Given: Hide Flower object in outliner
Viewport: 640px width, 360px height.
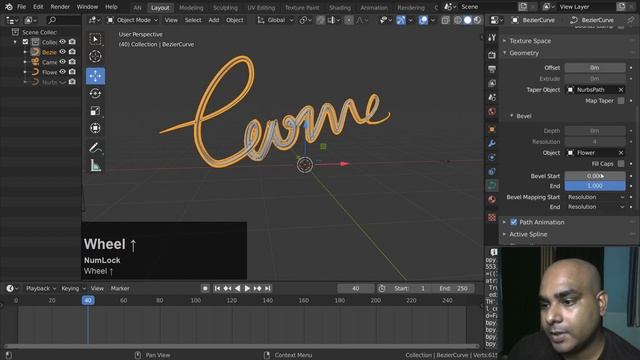Looking at the screenshot, I should click(x=62, y=72).
